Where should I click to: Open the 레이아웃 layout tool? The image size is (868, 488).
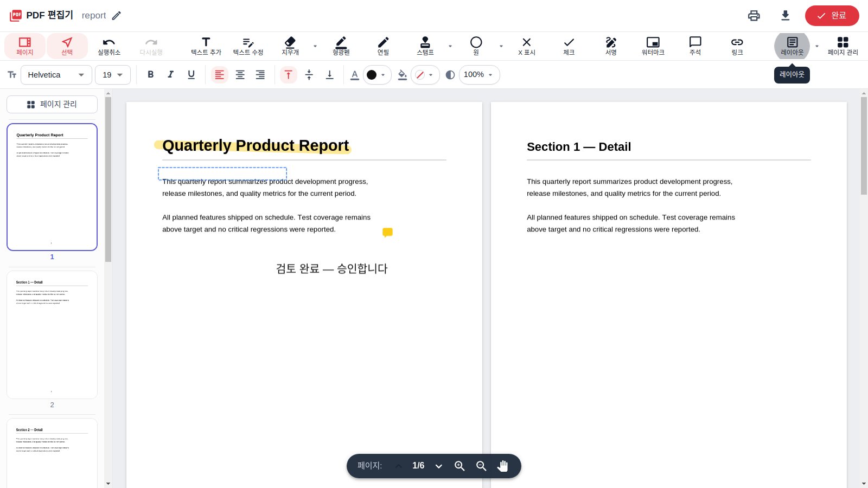(792, 46)
